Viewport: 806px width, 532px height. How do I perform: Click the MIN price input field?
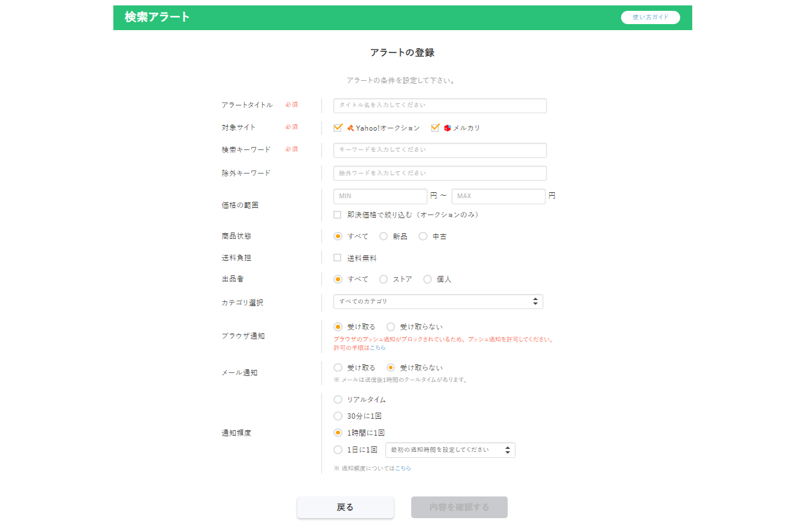click(380, 196)
